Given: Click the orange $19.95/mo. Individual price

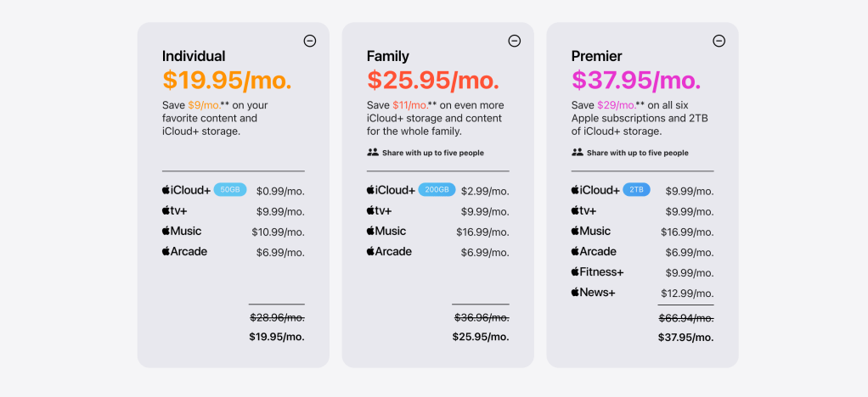Looking at the screenshot, I should click(227, 81).
